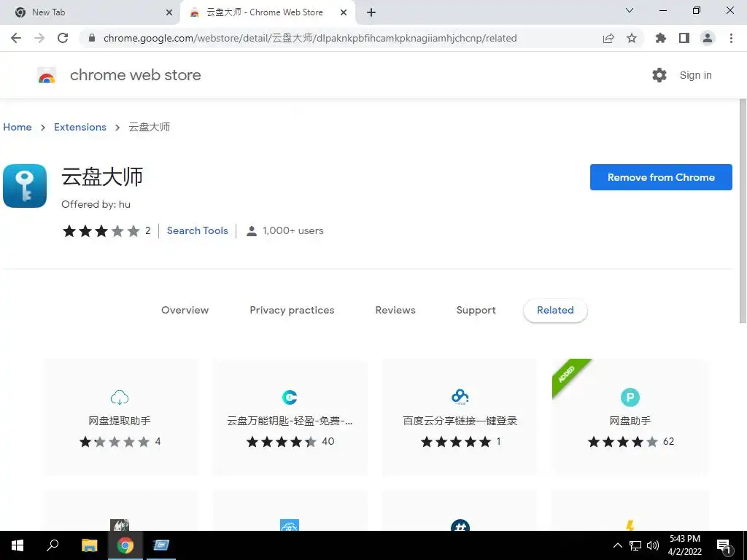Select the Support tab
The height and width of the screenshot is (560, 747).
(476, 310)
